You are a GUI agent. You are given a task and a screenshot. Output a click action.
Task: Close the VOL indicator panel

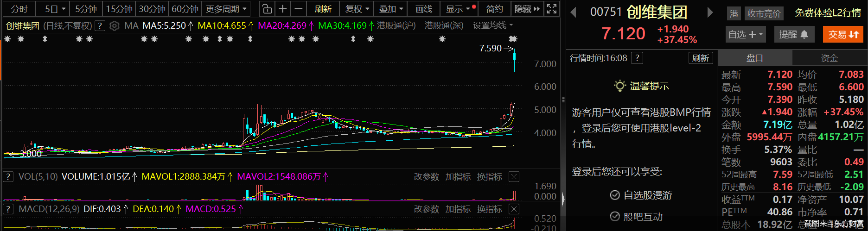(x=514, y=176)
